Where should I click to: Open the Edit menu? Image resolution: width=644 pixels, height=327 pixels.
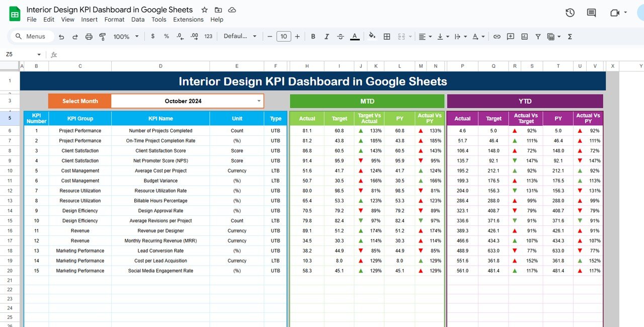(49, 20)
